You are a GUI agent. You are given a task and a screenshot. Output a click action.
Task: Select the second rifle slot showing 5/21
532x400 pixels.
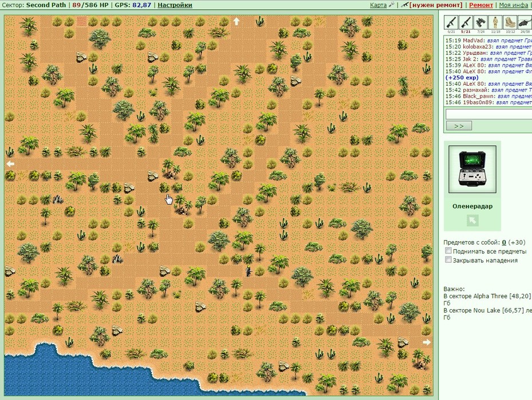pyautogui.click(x=466, y=22)
